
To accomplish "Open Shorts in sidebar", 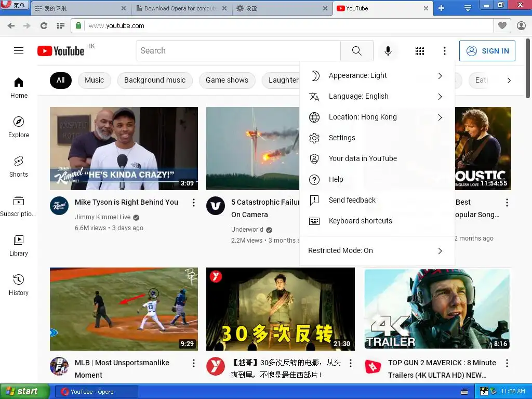I will point(19,167).
